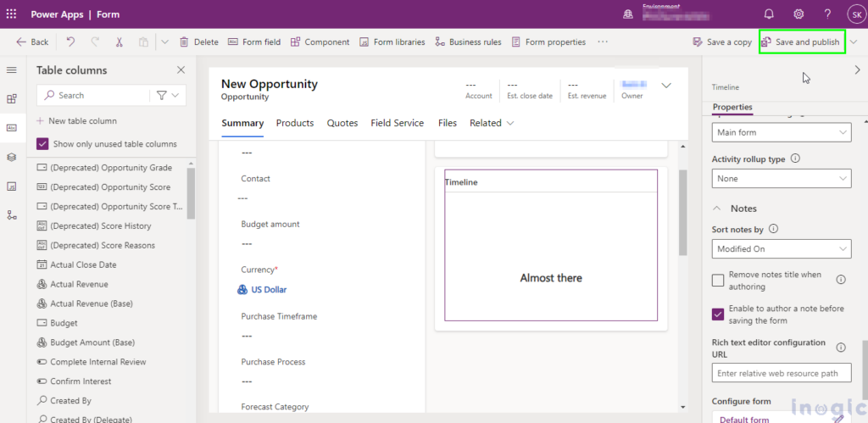Expand the form header chevron
868x423 pixels.
(x=666, y=86)
